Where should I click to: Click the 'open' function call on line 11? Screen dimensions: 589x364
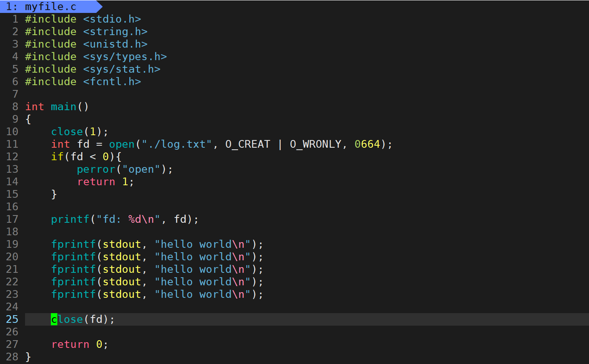[x=122, y=144]
